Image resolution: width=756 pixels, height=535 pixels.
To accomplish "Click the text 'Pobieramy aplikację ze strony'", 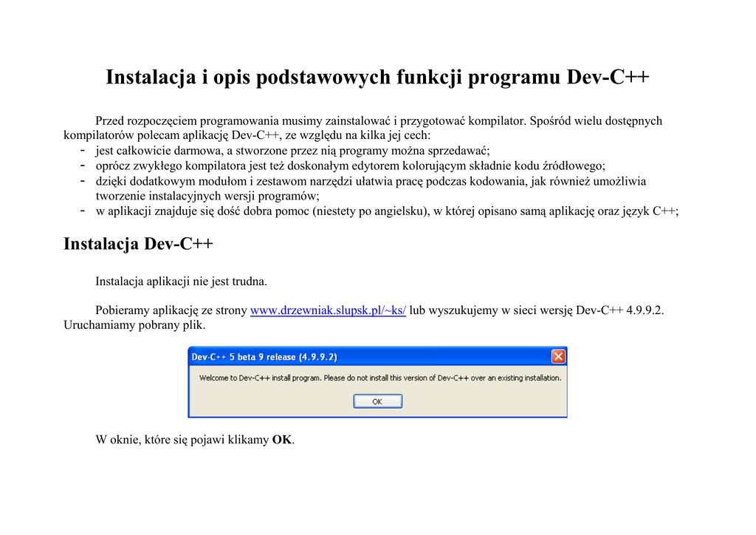I will (171, 310).
